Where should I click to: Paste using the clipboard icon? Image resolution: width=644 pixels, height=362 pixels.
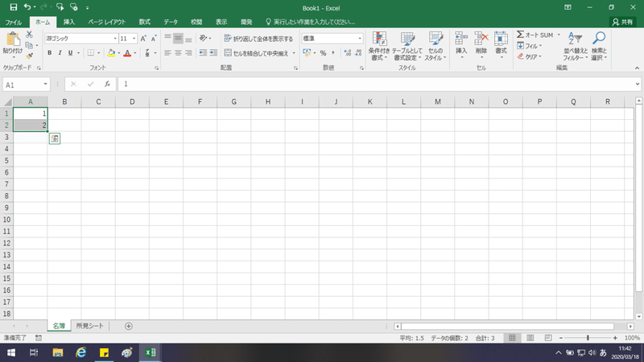(13, 39)
